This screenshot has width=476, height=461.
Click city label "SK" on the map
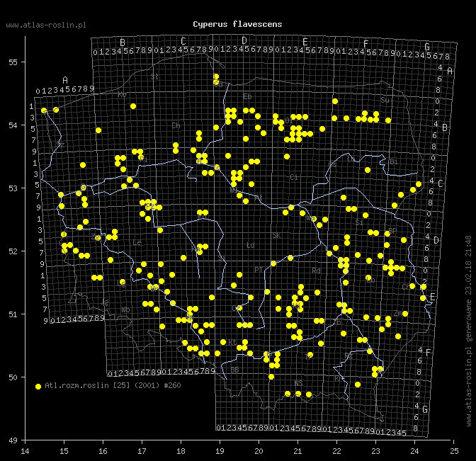[276, 236]
